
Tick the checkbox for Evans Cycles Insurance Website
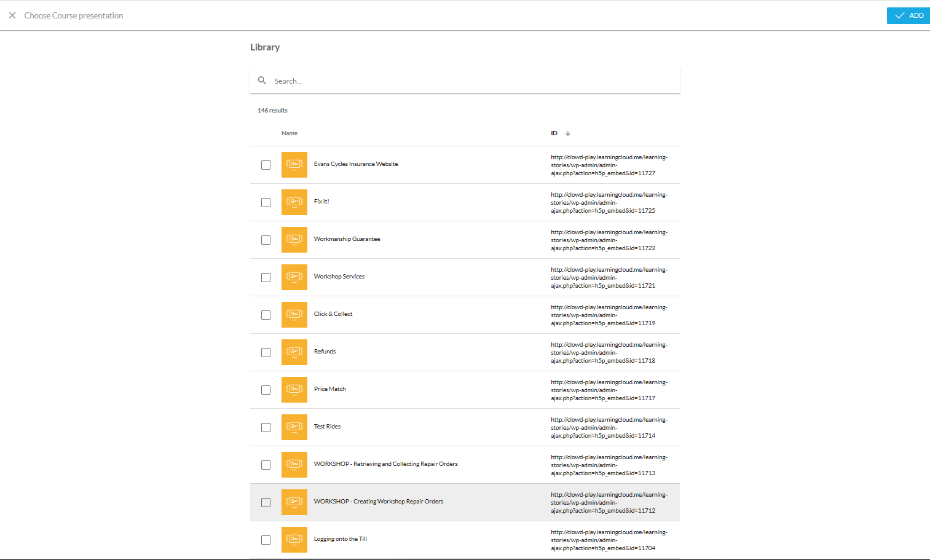pos(266,165)
